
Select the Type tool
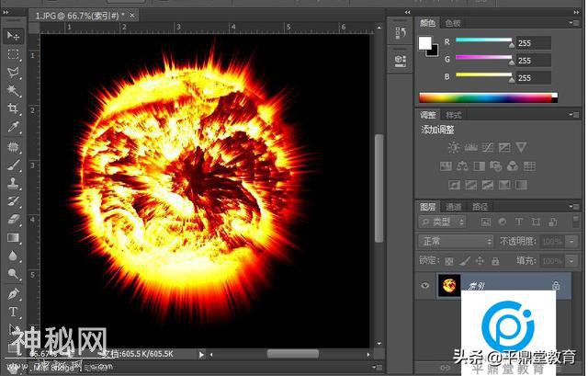(13, 312)
